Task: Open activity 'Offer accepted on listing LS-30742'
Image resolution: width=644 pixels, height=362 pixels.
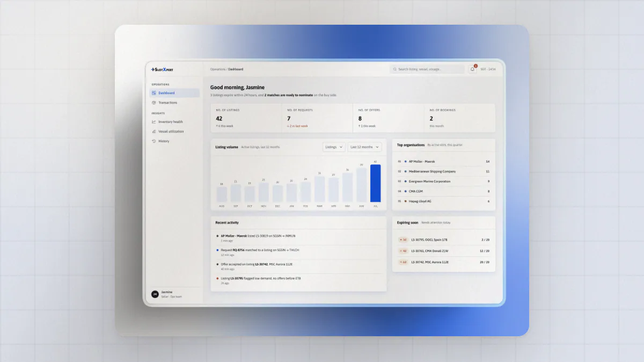Action: pyautogui.click(x=298, y=266)
